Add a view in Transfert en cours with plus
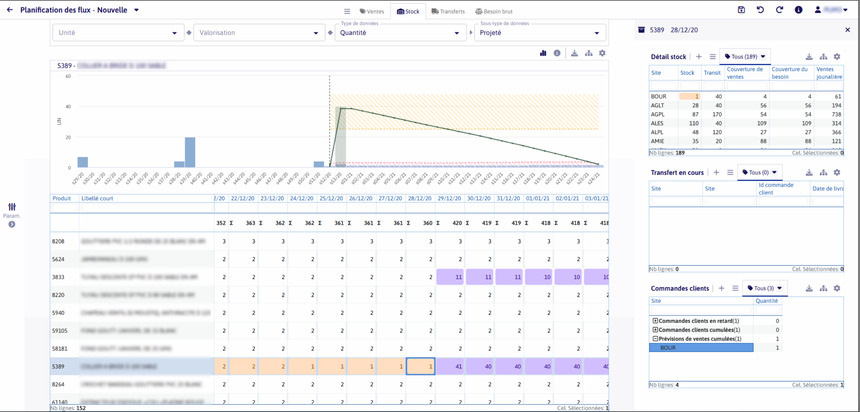The width and height of the screenshot is (860, 412). [716, 172]
